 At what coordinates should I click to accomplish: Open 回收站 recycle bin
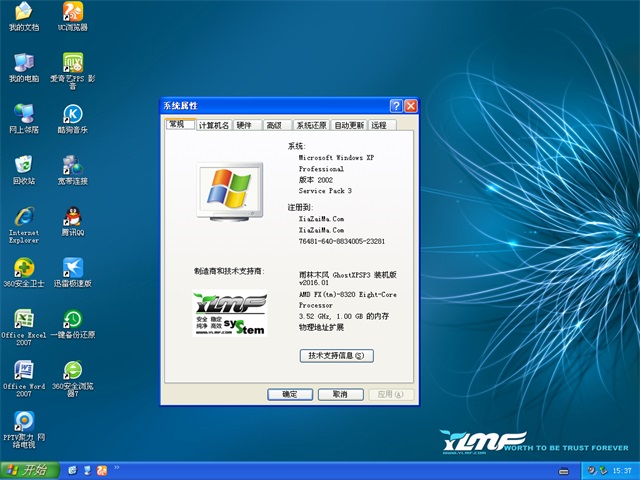[x=23, y=166]
